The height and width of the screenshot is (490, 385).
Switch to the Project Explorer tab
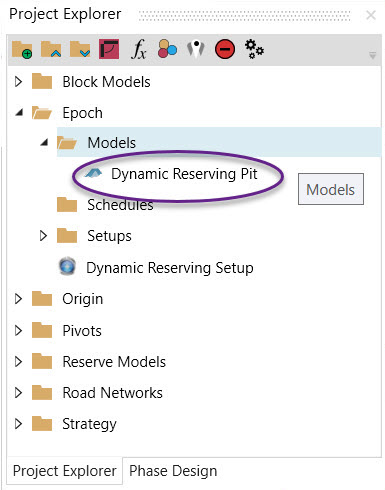64,471
